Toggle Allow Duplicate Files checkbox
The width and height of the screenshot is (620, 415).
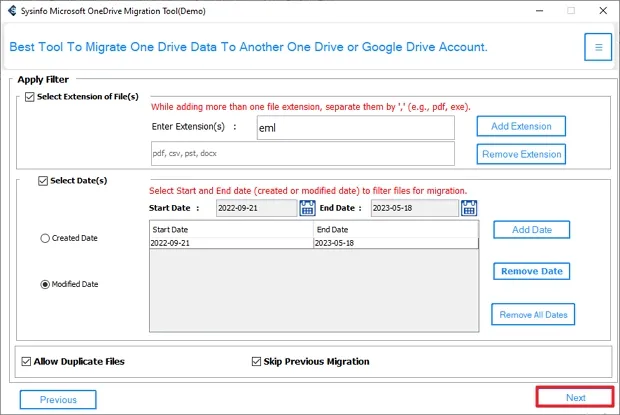(26, 361)
